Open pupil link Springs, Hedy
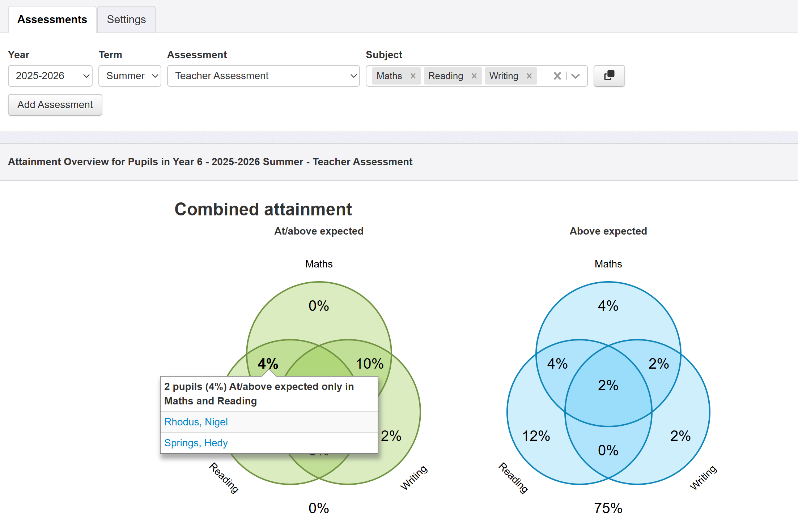 (196, 443)
